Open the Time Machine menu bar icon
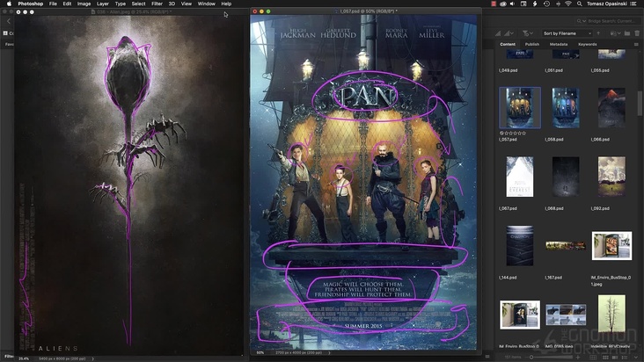The image size is (644, 362). pos(546,4)
